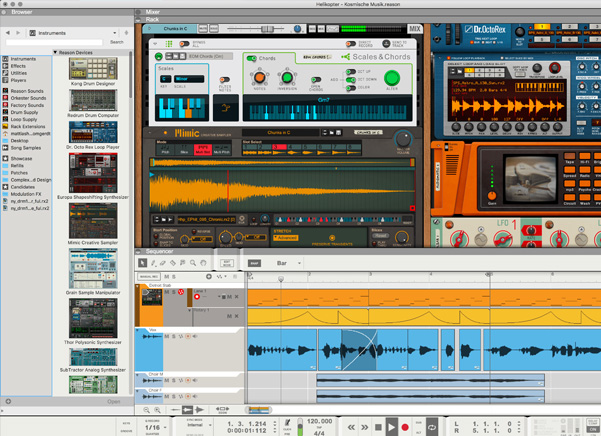Screen dimensions: 601x436
Task: Select the Razor tool in sequencer toolbar
Action: (x=173, y=263)
